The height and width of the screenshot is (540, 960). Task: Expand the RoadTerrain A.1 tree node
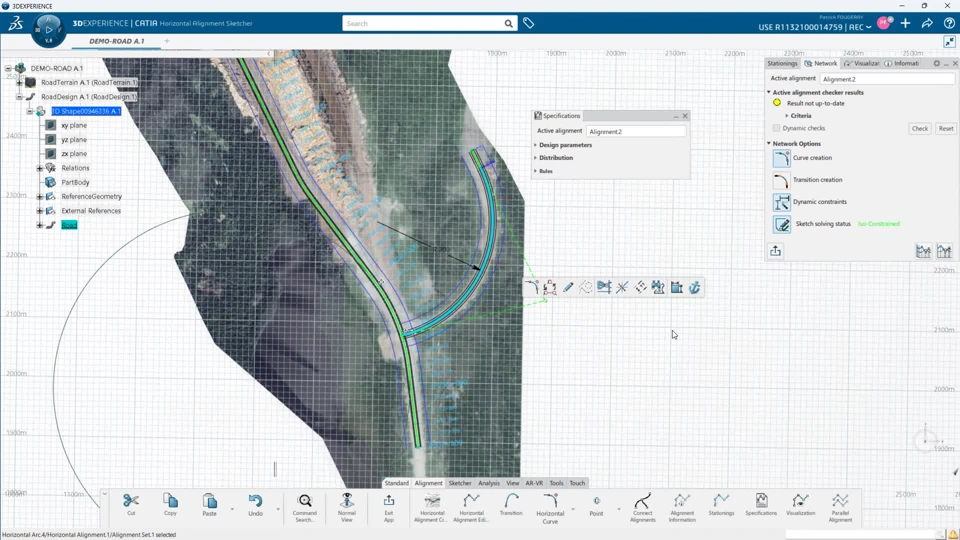click(x=19, y=83)
